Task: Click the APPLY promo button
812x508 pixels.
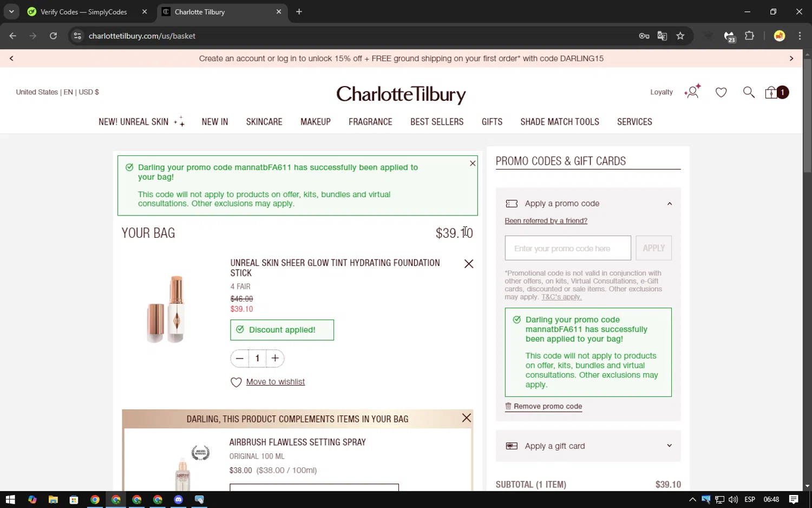Action: [653, 248]
